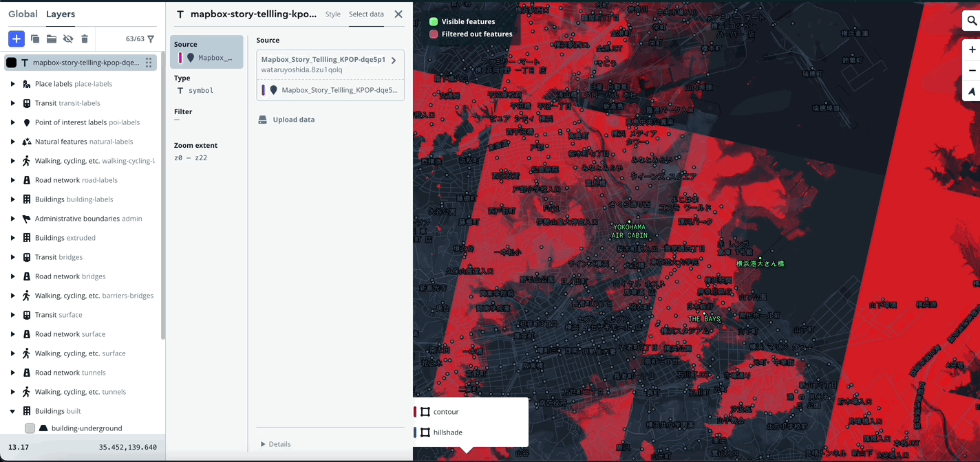
Task: Open the Global tab
Action: (x=23, y=14)
